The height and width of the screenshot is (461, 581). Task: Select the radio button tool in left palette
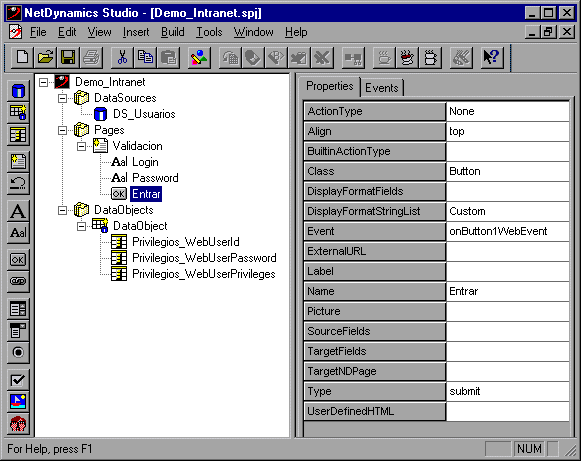18,352
